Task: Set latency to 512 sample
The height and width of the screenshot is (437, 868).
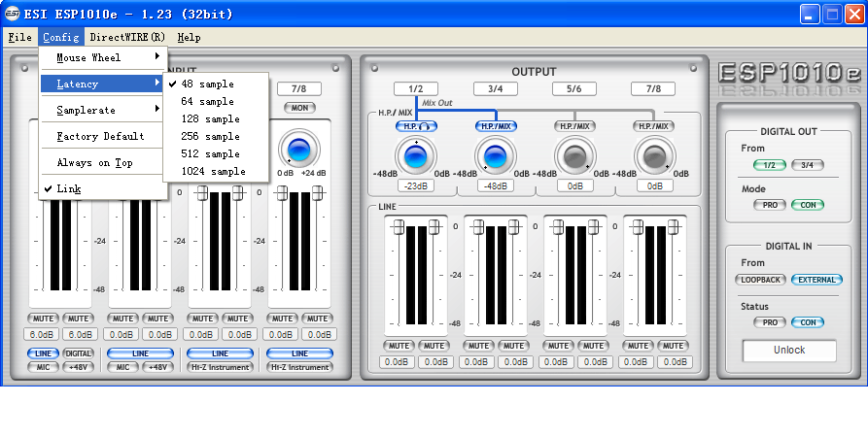Action: (x=216, y=153)
